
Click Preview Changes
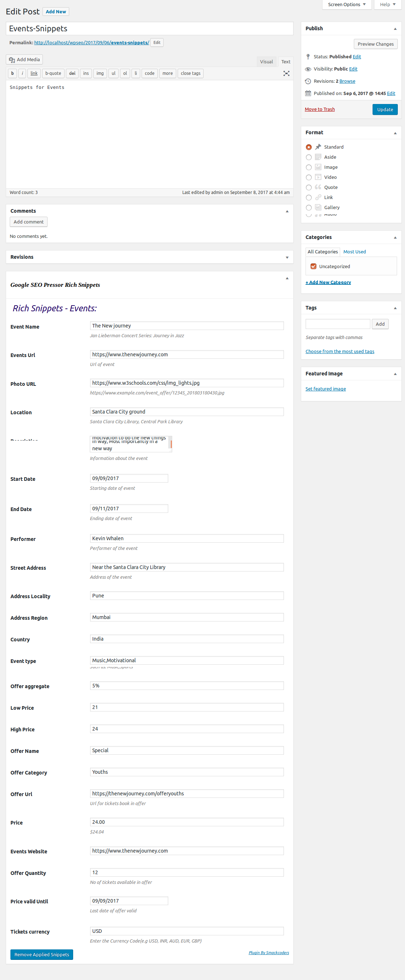(375, 44)
